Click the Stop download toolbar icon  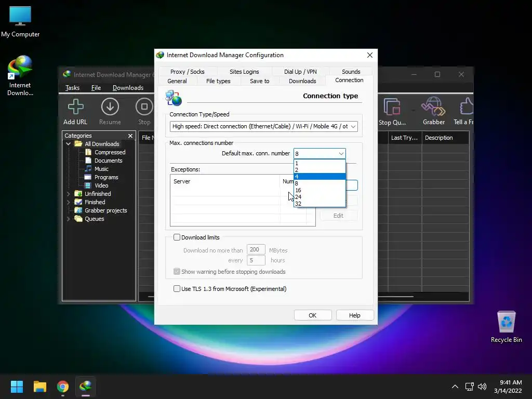point(144,107)
